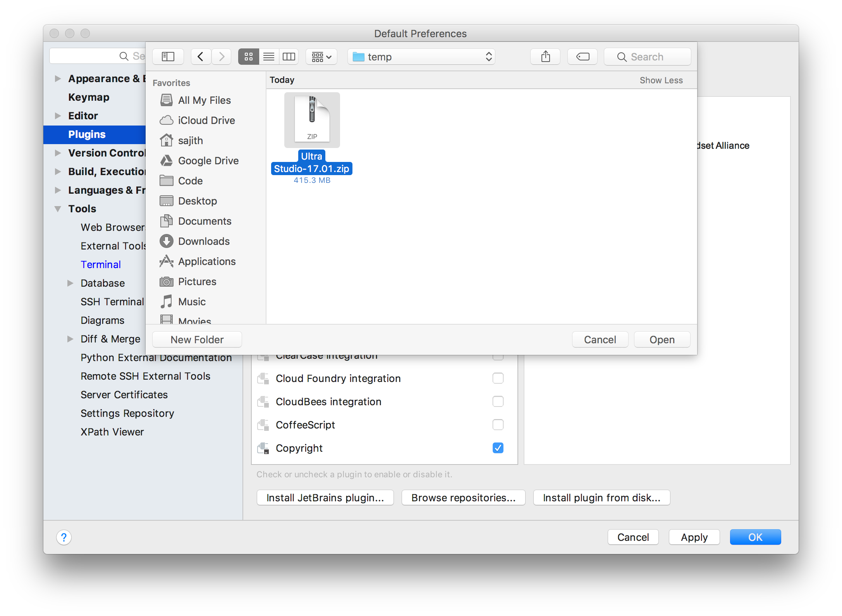Click the Copyright plugin icon
842x616 pixels.
263,448
